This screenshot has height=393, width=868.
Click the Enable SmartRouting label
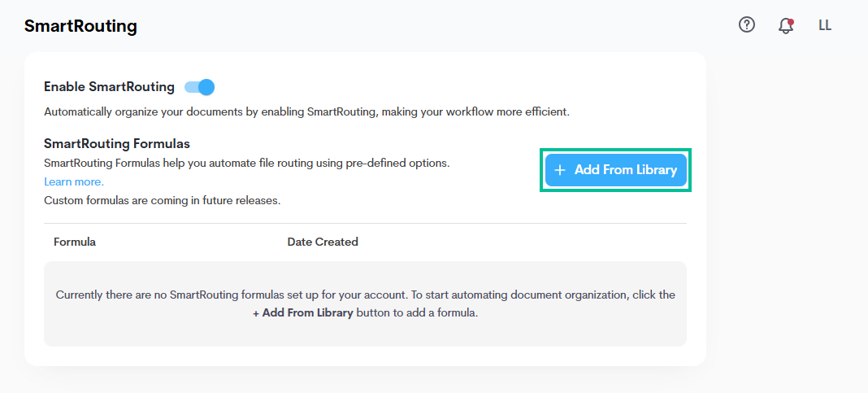point(109,87)
